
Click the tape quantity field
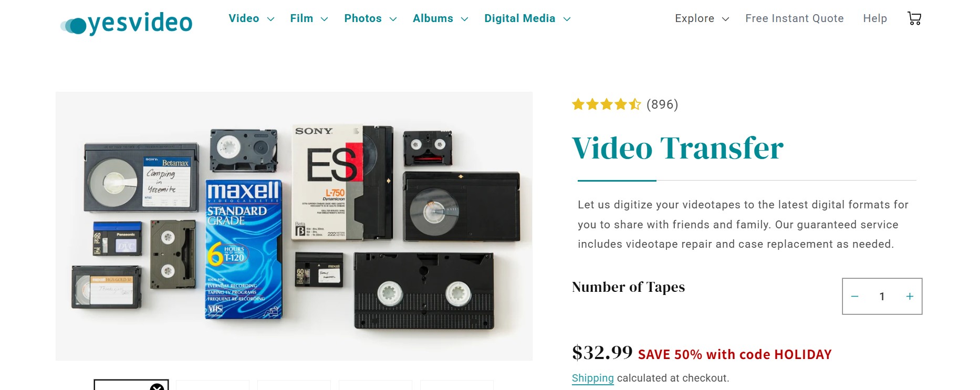pos(882,297)
